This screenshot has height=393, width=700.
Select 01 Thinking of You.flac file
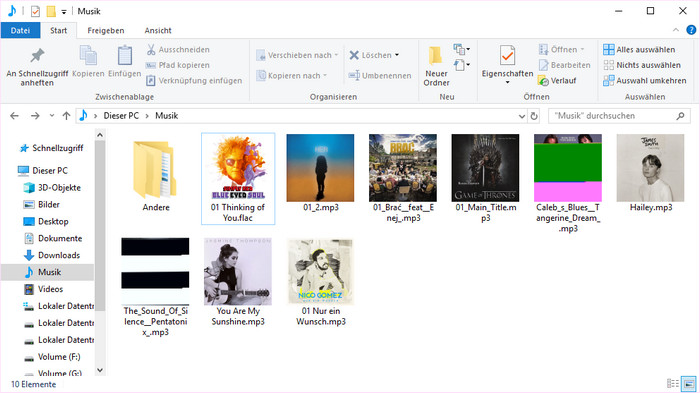tap(238, 179)
